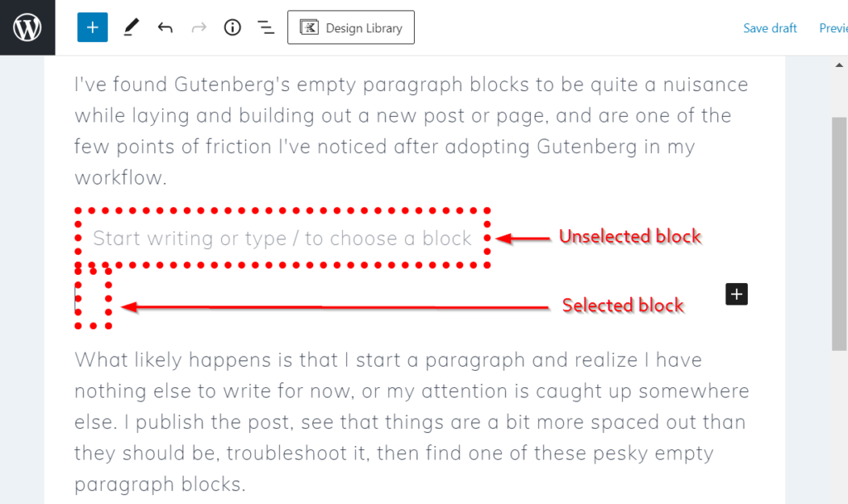The width and height of the screenshot is (848, 504).
Task: Click the WordPress logo icon
Action: (x=27, y=27)
